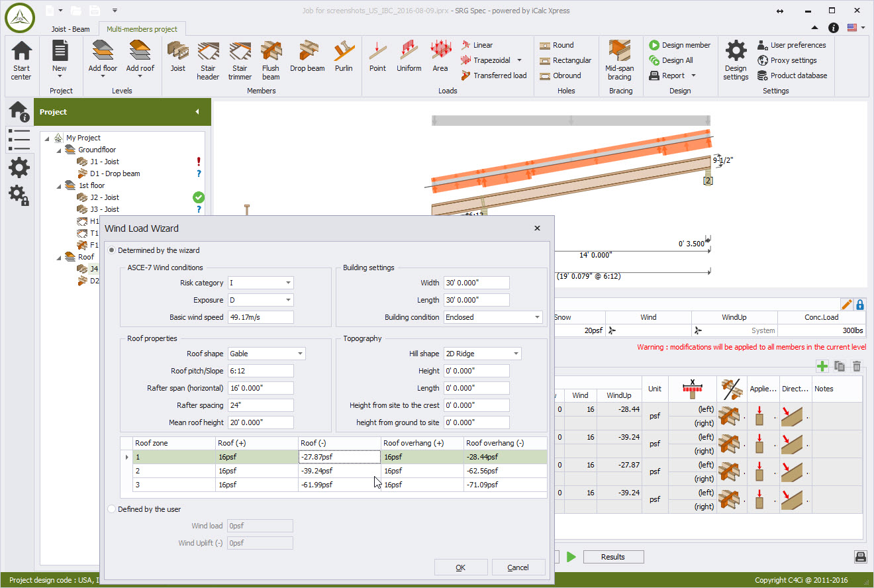Add a Stair trimmer member
This screenshot has height=588, width=874.
pos(240,61)
